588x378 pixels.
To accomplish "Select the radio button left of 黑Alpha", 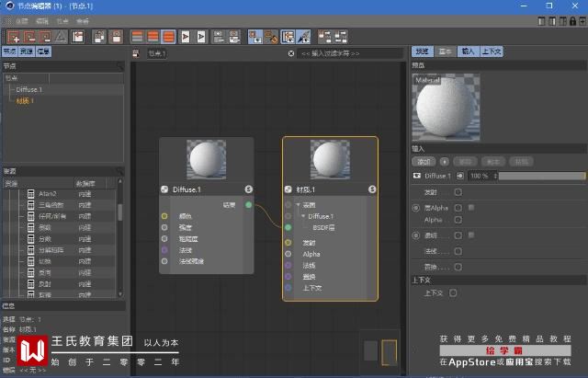I will (x=415, y=208).
